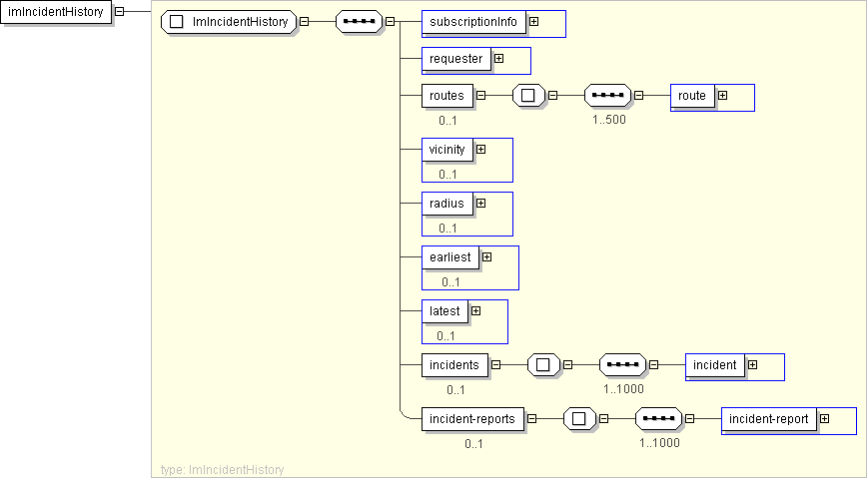
Task: Click the incidents complex type icon
Action: (x=543, y=365)
